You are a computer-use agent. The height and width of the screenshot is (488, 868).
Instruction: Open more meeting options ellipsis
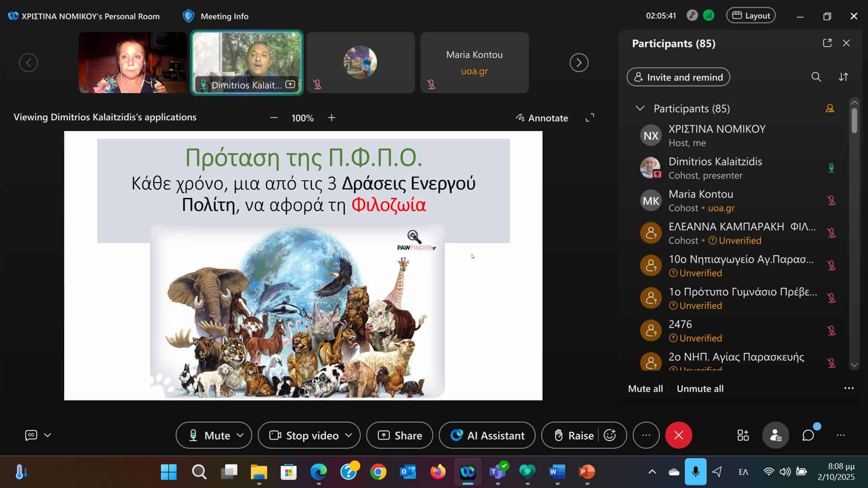pyautogui.click(x=646, y=435)
